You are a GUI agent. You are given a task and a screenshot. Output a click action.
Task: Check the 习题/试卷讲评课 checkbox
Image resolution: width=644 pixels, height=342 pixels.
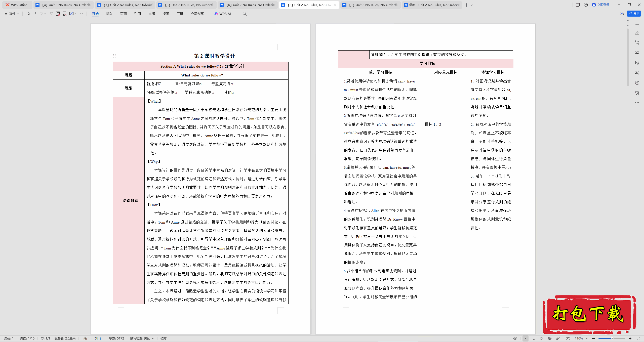pyautogui.click(x=176, y=93)
